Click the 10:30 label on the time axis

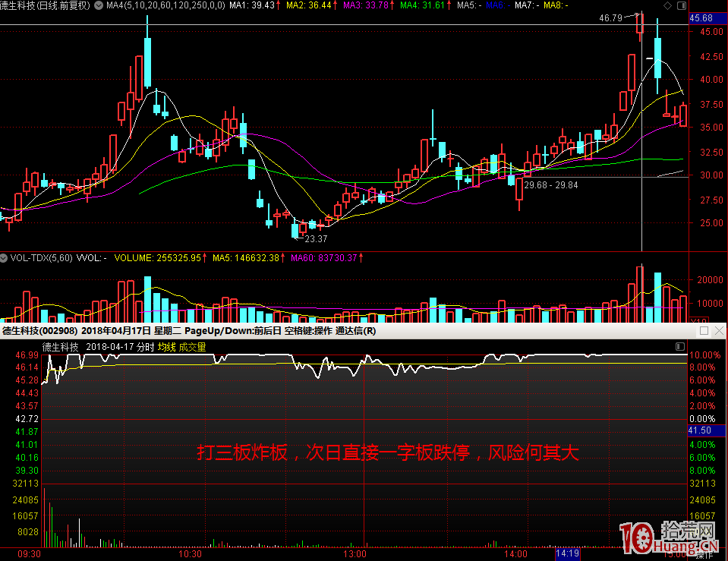click(x=191, y=554)
